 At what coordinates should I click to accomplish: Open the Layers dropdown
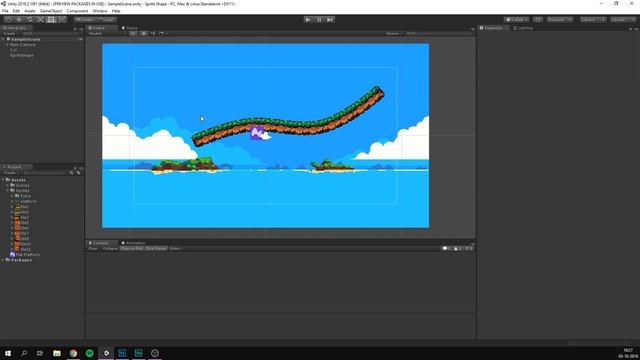(593, 20)
